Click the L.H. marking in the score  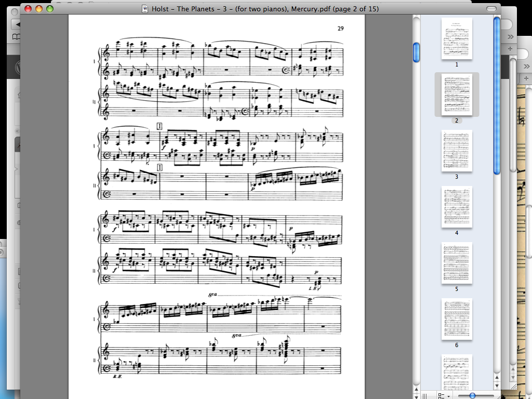(x=313, y=288)
